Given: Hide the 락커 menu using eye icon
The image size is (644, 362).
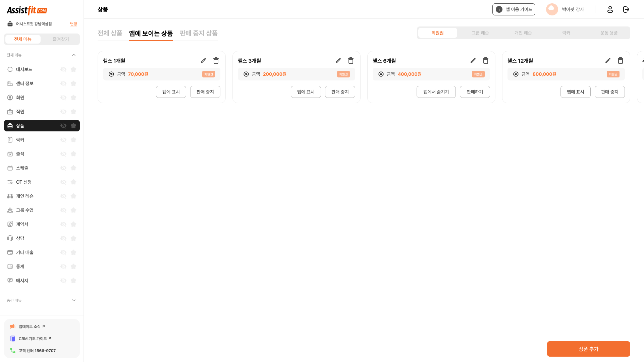Looking at the screenshot, I should tap(63, 140).
